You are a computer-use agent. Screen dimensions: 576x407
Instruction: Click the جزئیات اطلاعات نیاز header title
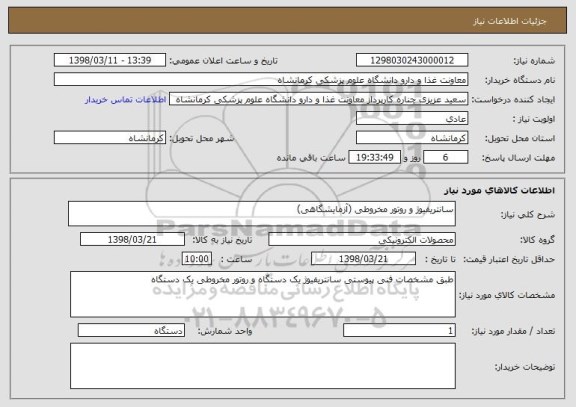(x=510, y=21)
